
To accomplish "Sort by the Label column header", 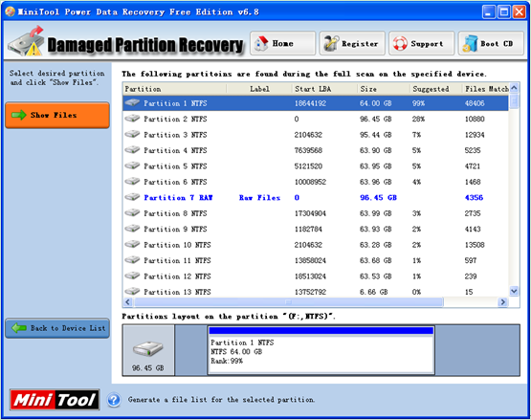I will click(x=259, y=89).
